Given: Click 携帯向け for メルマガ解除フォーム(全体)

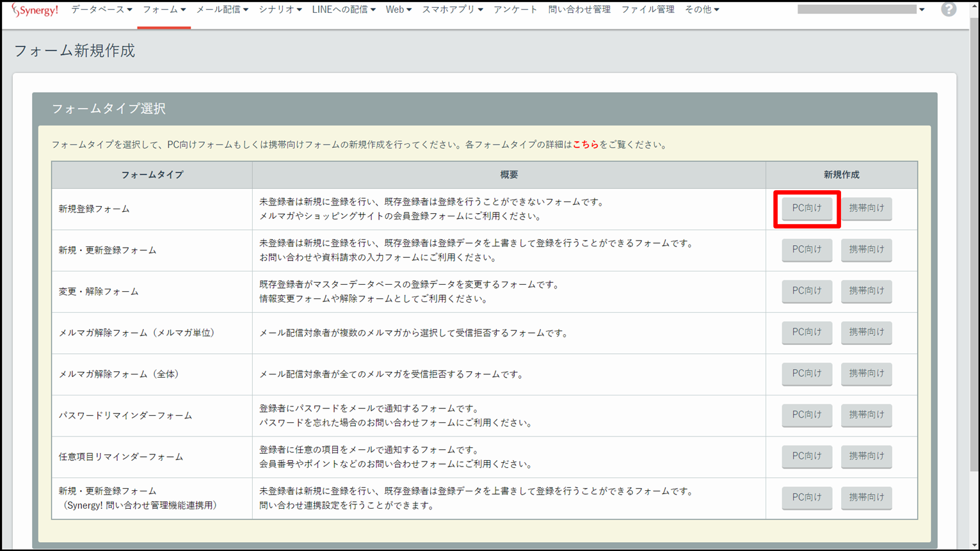Looking at the screenshot, I should 866,373.
